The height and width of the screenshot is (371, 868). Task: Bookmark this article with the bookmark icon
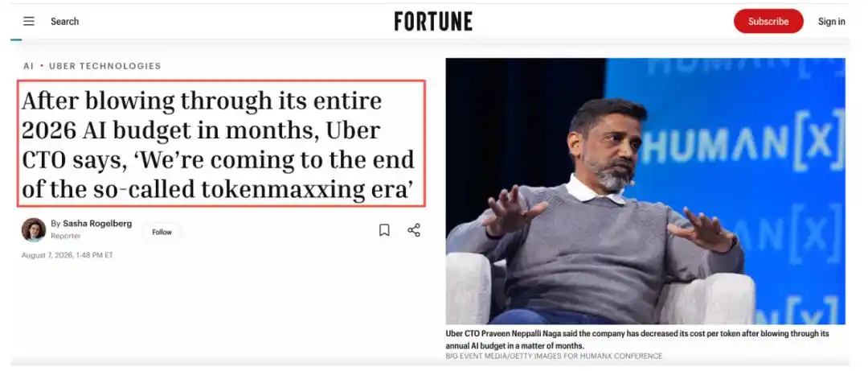coord(384,230)
